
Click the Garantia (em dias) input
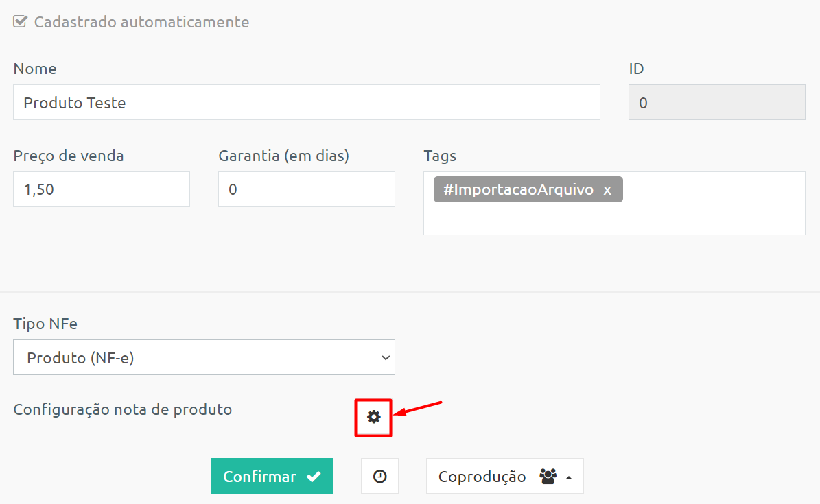[307, 189]
